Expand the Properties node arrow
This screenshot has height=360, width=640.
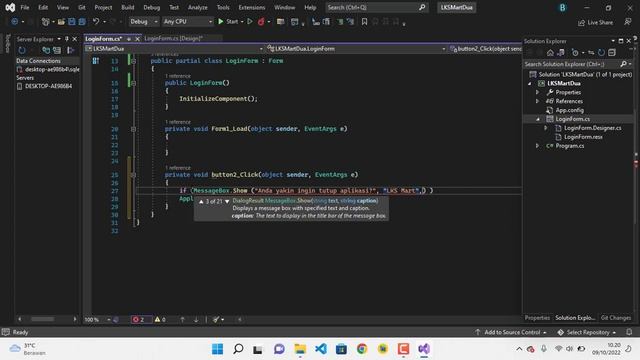point(538,93)
